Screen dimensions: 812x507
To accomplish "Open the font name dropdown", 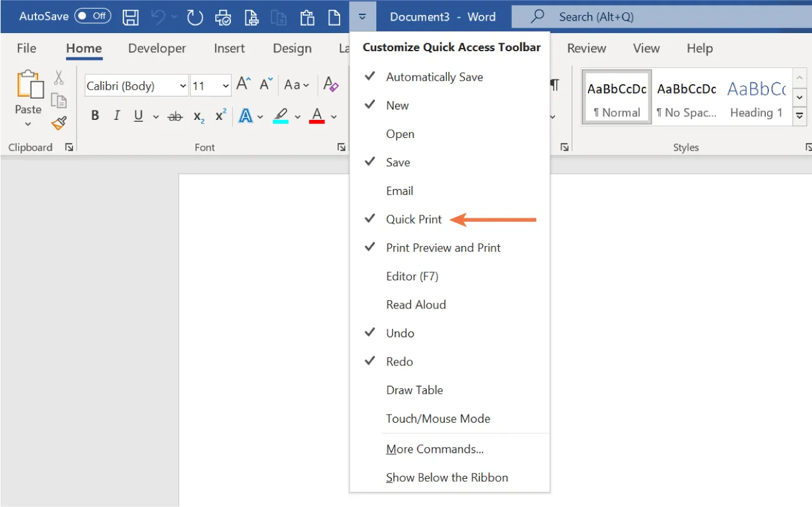I will 182,86.
